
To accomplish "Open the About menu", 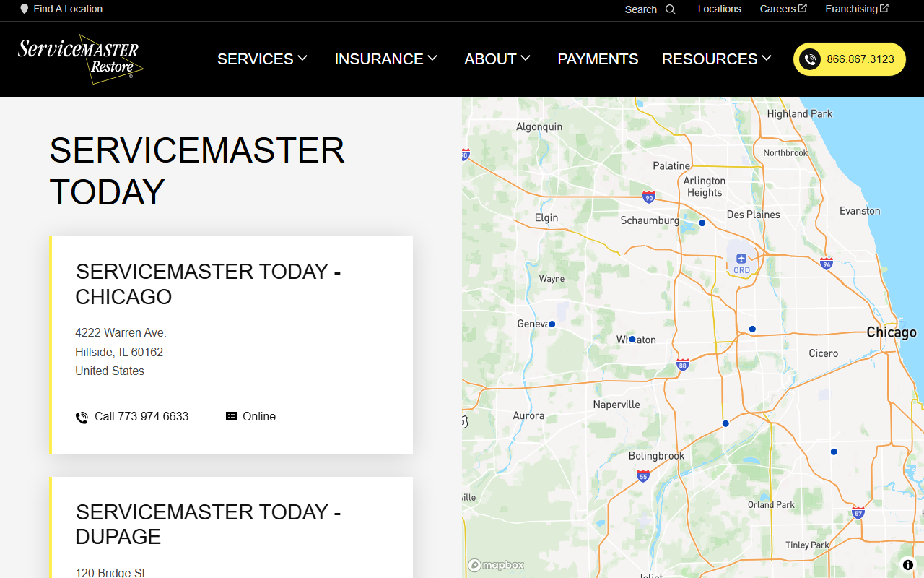I will [497, 59].
